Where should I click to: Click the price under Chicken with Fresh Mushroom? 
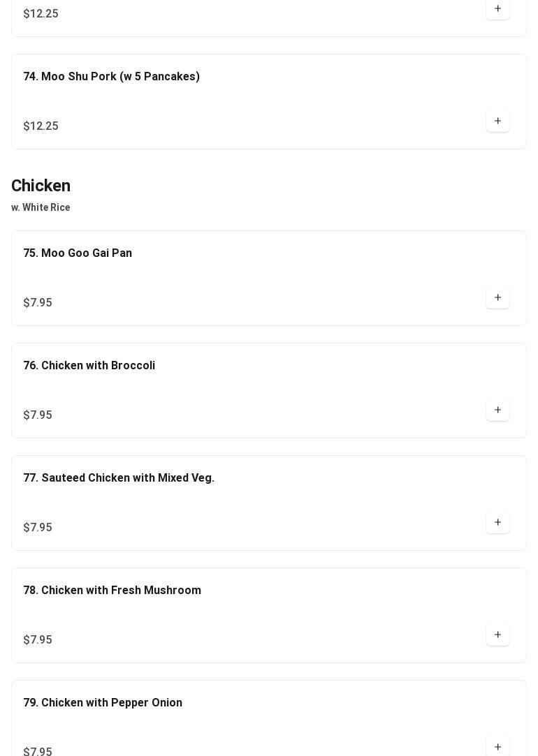38,640
